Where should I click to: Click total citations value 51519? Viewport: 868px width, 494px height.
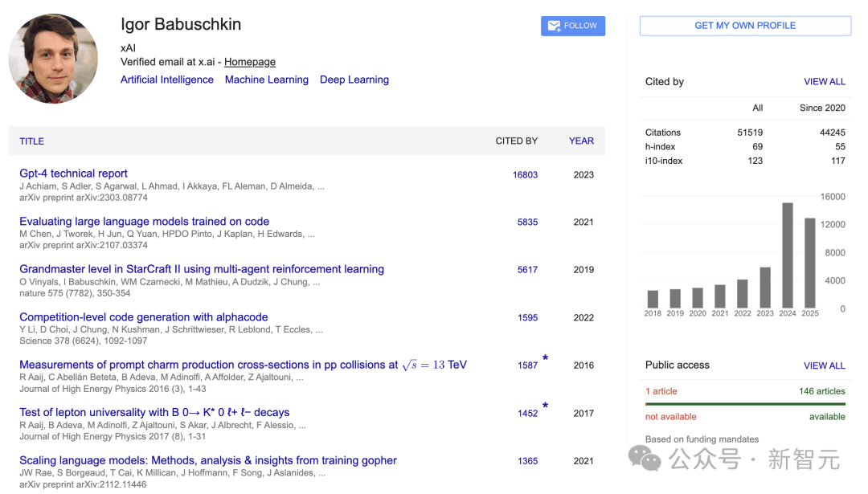[x=750, y=133]
